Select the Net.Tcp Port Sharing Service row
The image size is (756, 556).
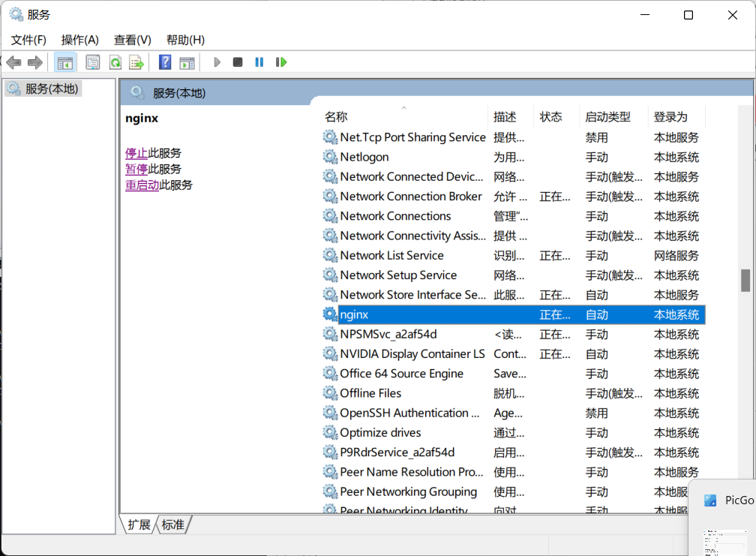514,137
